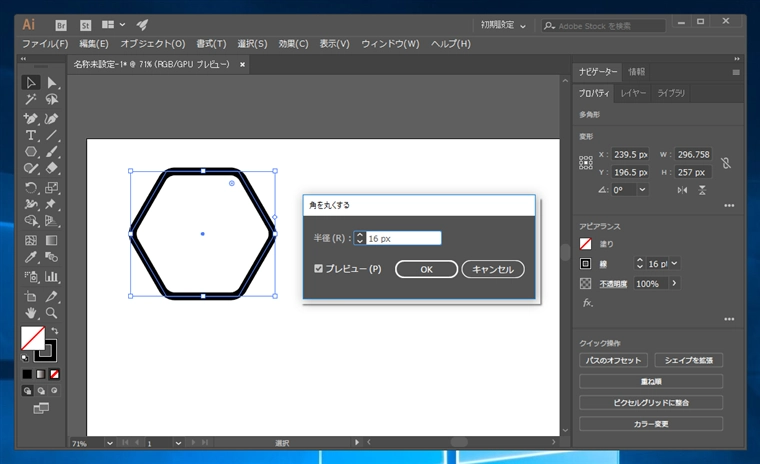Open Adobe Stock via St icon

(85, 25)
